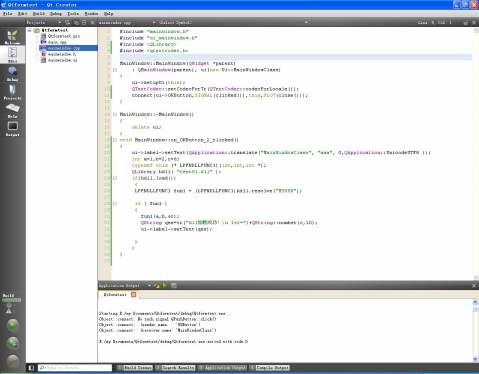
Task: Collapse the if ( fun1 ) fold marker
Action: tap(115, 204)
